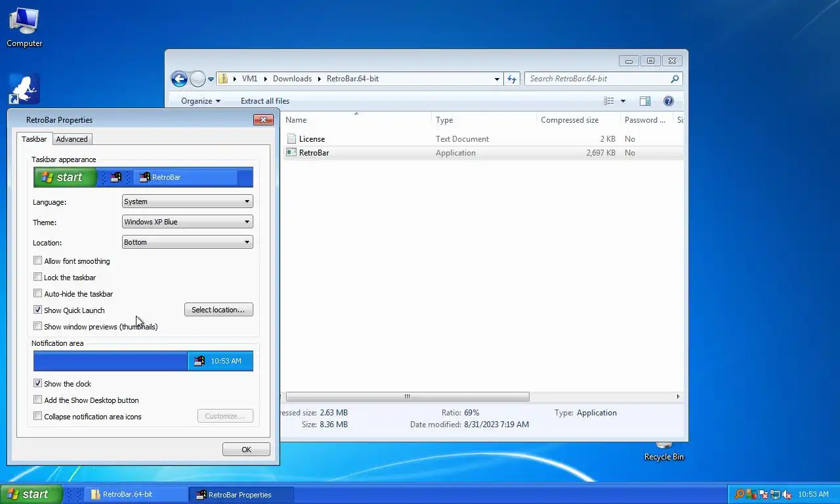Click the orange magnifier tray icon
Viewport: 840px width, 504px height.
pos(739,494)
